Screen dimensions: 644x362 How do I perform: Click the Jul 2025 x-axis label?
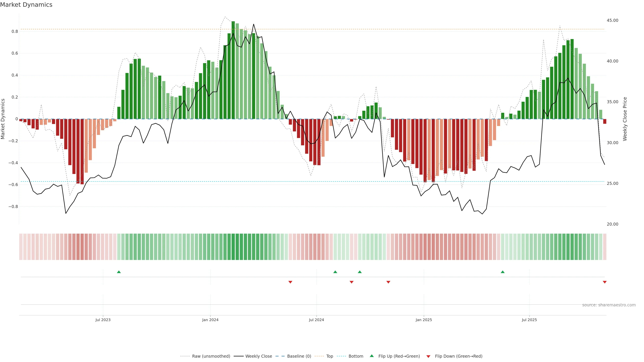click(529, 320)
